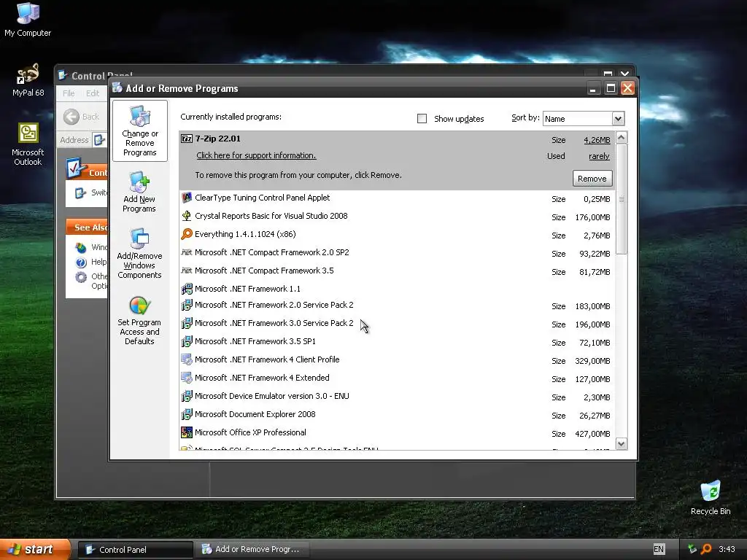Screen dimensions: 747x560
Task: Click the Remove button for 7-Zip
Action: coord(592,179)
